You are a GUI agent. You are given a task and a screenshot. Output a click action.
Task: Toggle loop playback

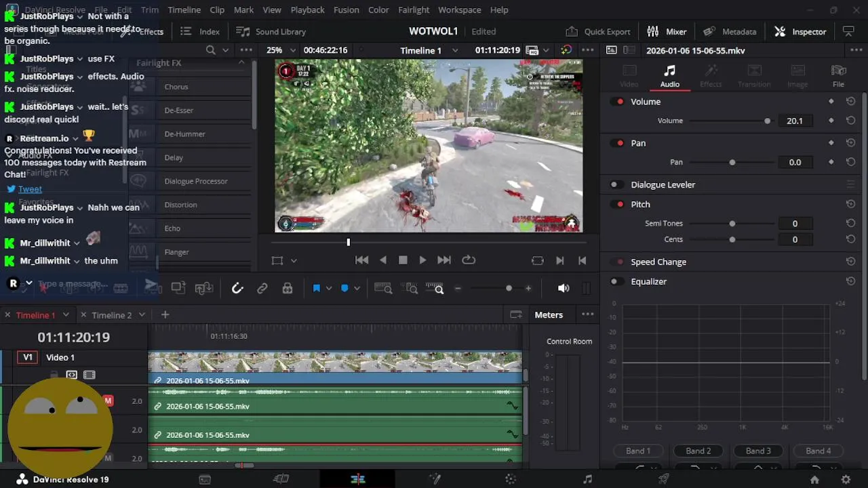tap(469, 260)
